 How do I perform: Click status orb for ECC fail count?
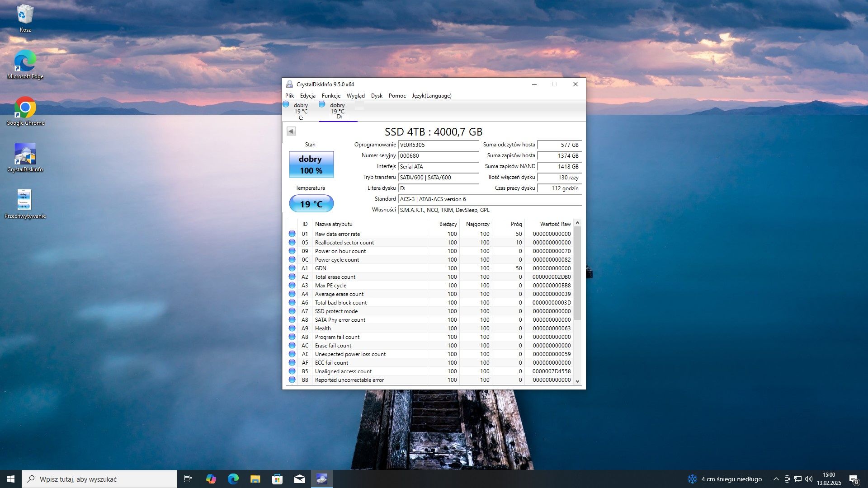(x=292, y=362)
